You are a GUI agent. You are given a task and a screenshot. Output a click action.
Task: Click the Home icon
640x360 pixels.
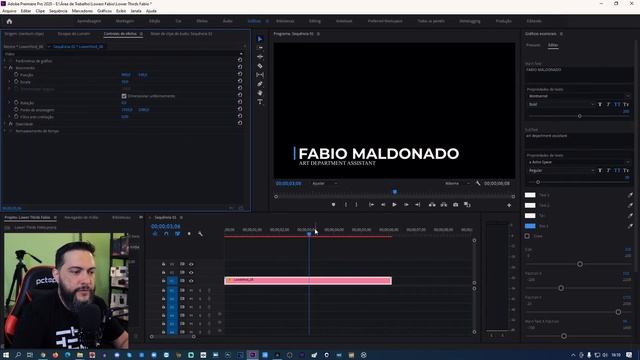9,21
